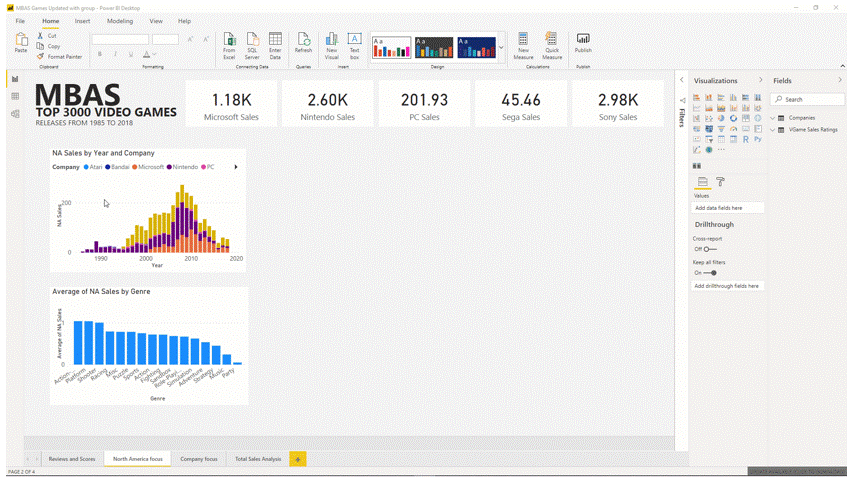Select the Format Painter tool

coord(59,57)
